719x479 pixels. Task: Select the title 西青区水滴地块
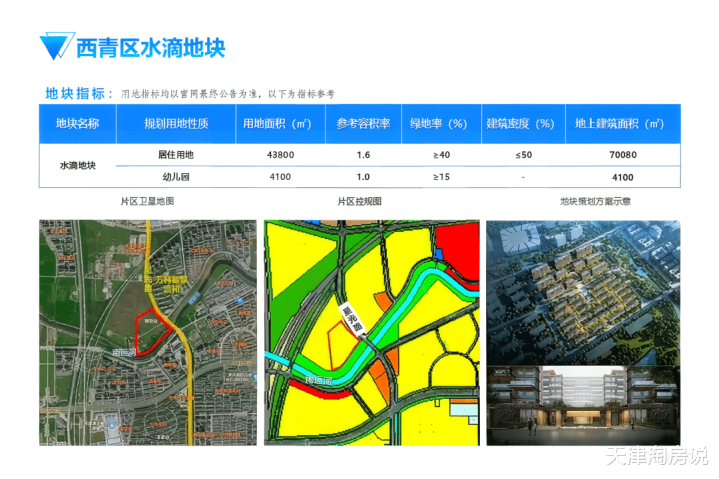click(150, 48)
